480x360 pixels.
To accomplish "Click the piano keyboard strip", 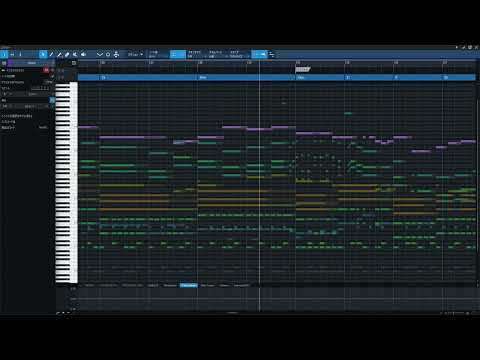I will tap(66, 183).
